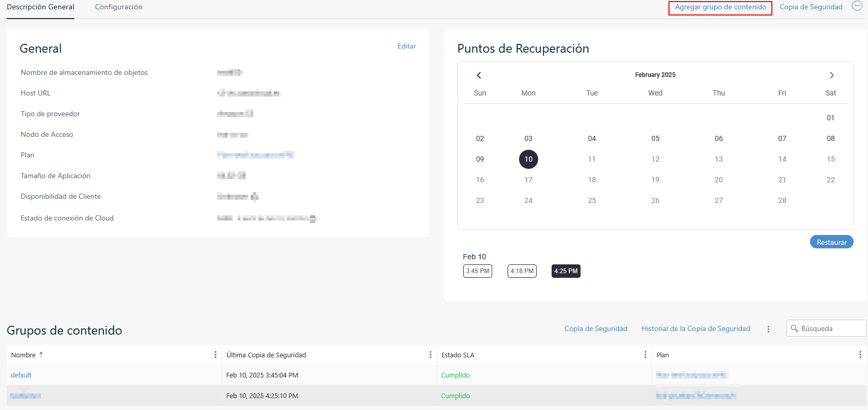Select the 3:45 PM recovery point
The image size is (868, 410).
tap(477, 271)
